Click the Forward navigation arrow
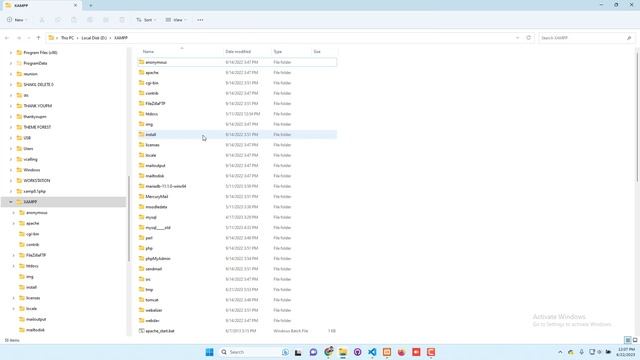This screenshot has width=640, height=360. [x=19, y=38]
